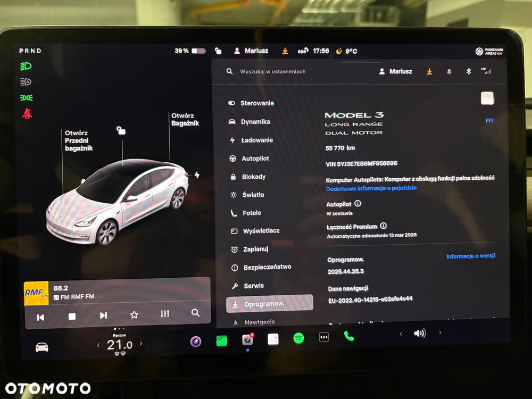Tap the LTE signal strength icon
The height and width of the screenshot is (399, 532).
[486, 71]
